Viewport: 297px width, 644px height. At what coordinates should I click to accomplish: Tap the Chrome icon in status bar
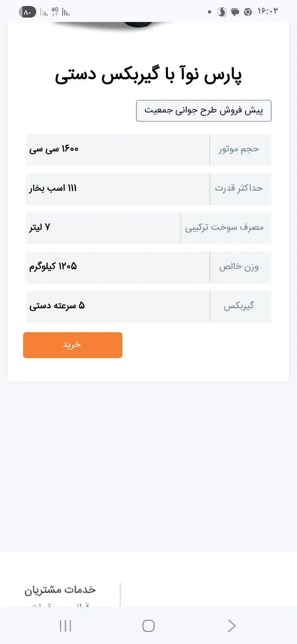click(x=248, y=12)
